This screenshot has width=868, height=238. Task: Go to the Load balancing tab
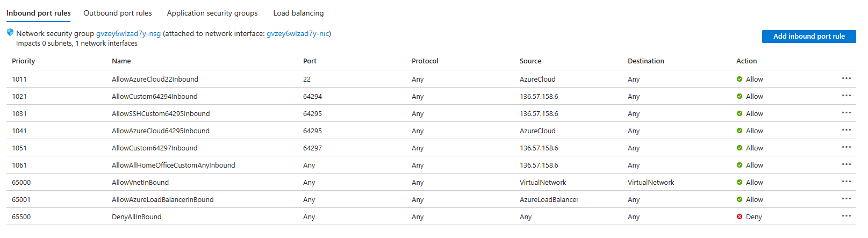point(298,13)
